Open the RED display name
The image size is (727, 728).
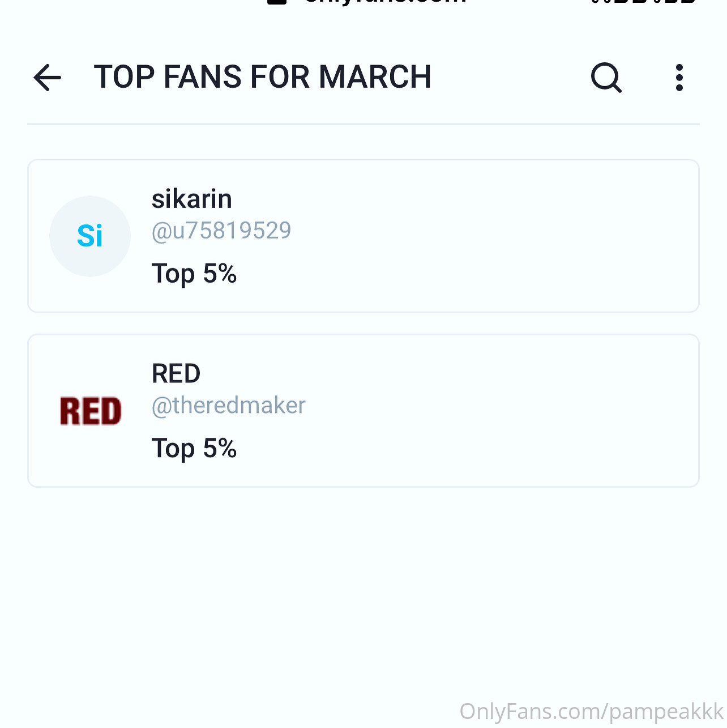(x=176, y=374)
